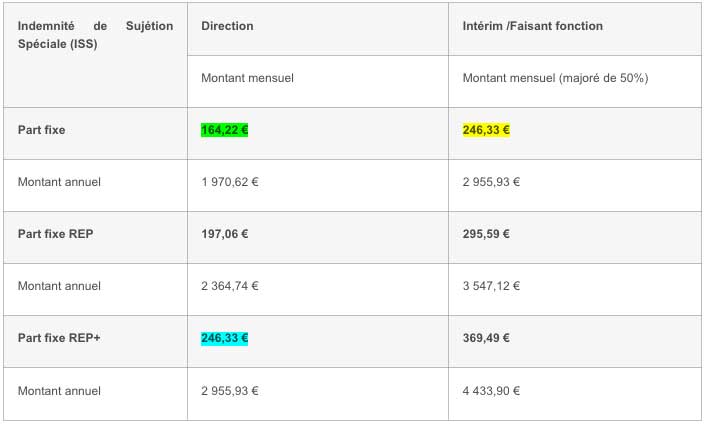Select "Montant annuel" label beside 2 364,74 €

[x=59, y=286]
